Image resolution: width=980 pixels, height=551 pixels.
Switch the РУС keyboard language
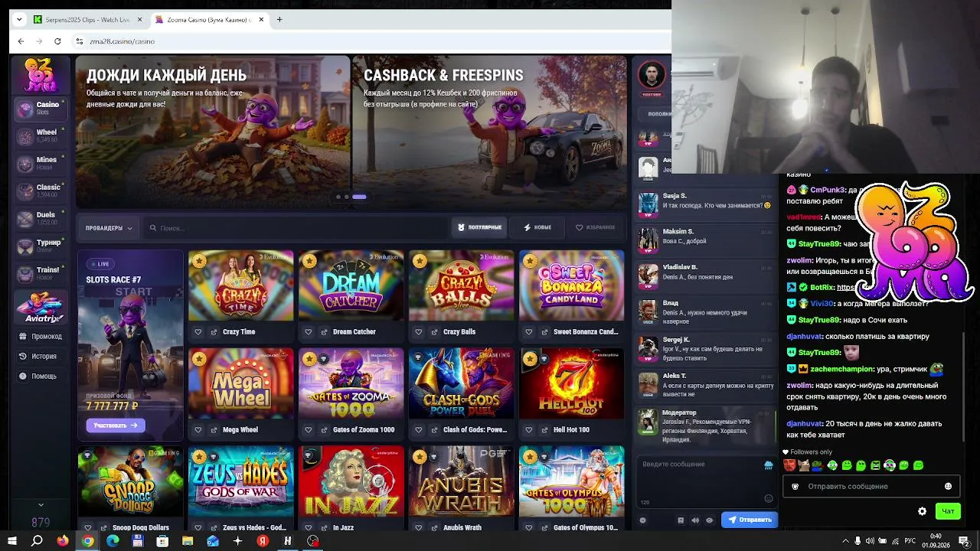910,541
